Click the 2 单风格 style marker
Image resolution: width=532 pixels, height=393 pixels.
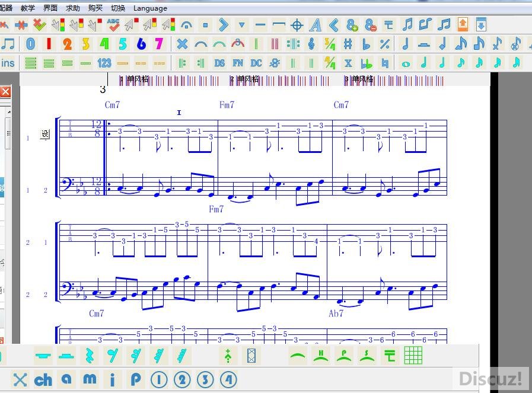[244, 79]
